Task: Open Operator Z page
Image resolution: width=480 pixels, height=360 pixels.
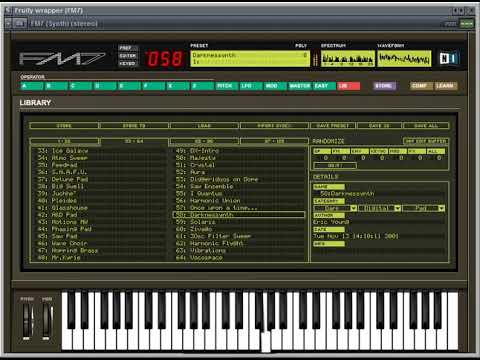Action: (202, 86)
